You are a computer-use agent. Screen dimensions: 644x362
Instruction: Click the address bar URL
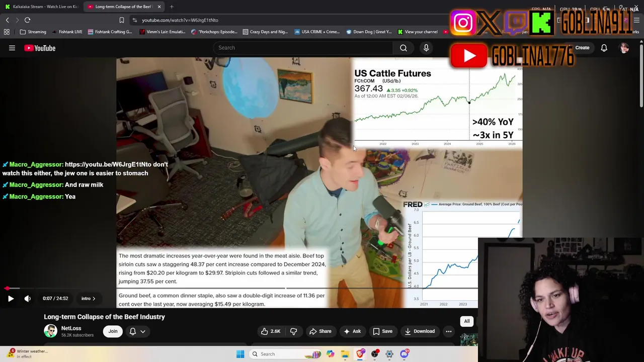pyautogui.click(x=180, y=20)
